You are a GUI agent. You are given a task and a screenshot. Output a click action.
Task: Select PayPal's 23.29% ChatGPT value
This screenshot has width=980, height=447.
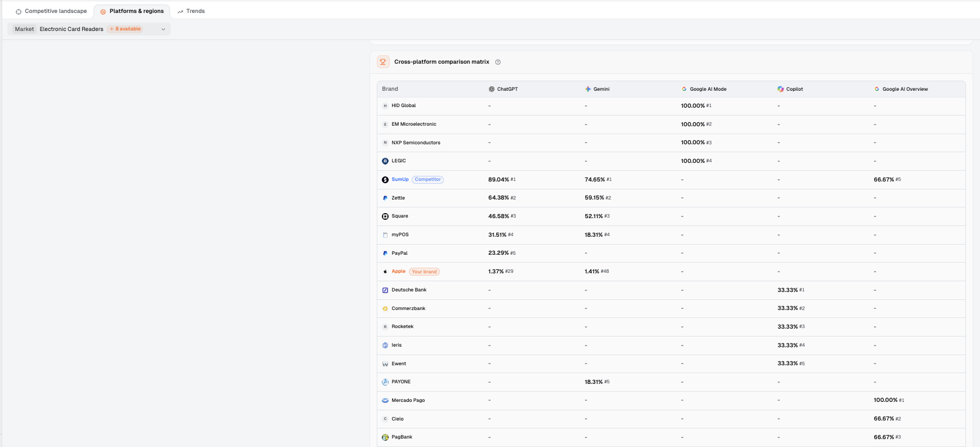point(498,253)
